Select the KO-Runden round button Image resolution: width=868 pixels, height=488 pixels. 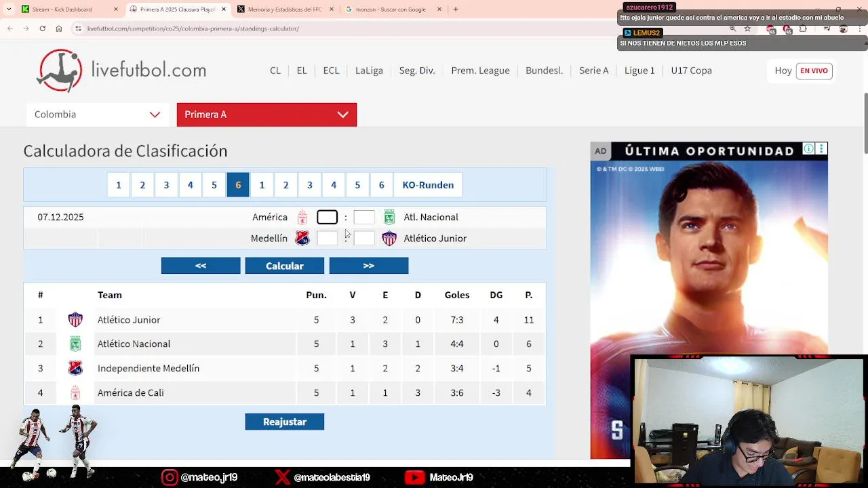coord(428,185)
